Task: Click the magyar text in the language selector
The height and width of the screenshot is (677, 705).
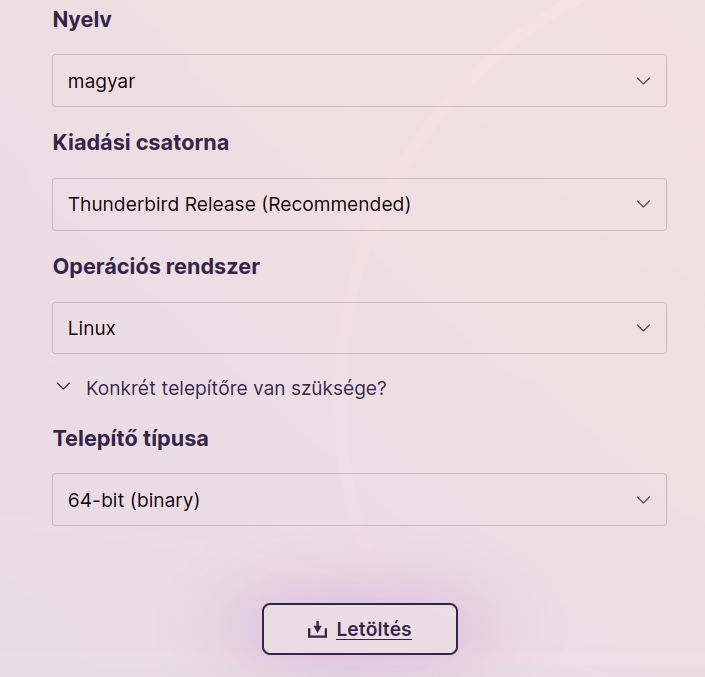Action: pos(101,82)
